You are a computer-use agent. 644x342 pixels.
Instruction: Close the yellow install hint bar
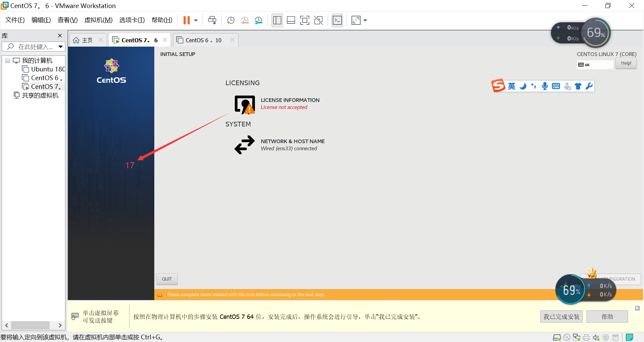point(637,308)
